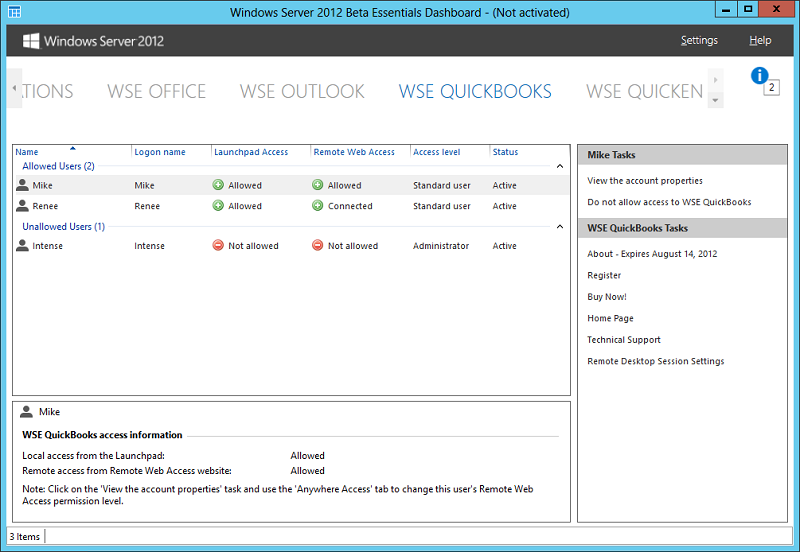Click Renee's green Launchpad Allowed icon
Viewport: 800px width, 552px height.
218,206
